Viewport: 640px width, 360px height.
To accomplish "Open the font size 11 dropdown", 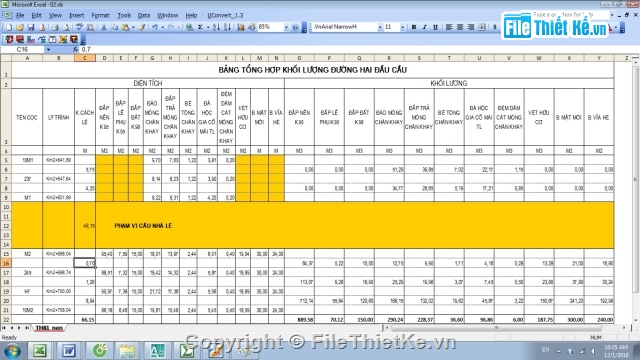I will coord(402,27).
